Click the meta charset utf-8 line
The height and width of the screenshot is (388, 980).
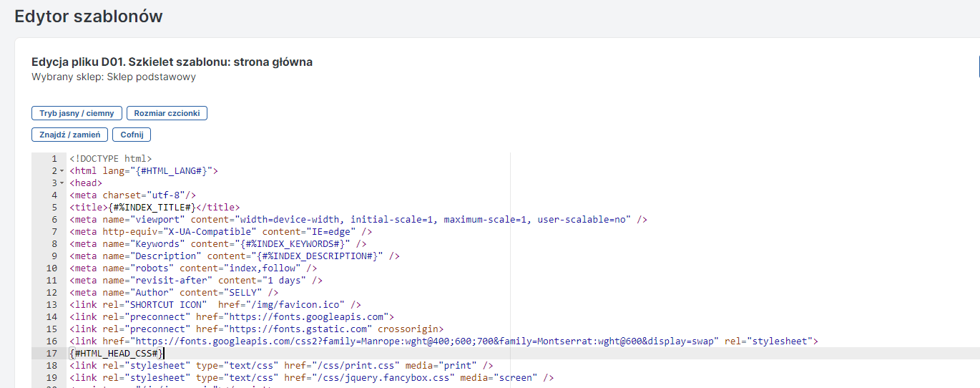pyautogui.click(x=132, y=195)
